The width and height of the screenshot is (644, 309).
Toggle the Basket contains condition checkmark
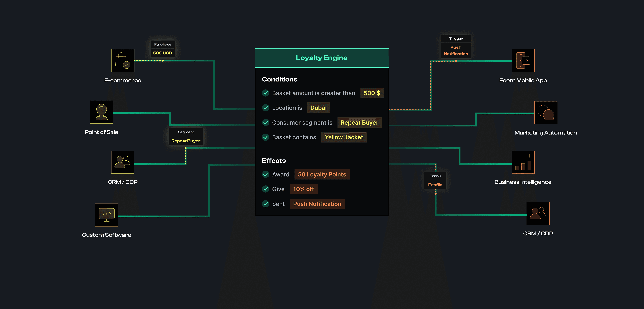click(x=265, y=137)
